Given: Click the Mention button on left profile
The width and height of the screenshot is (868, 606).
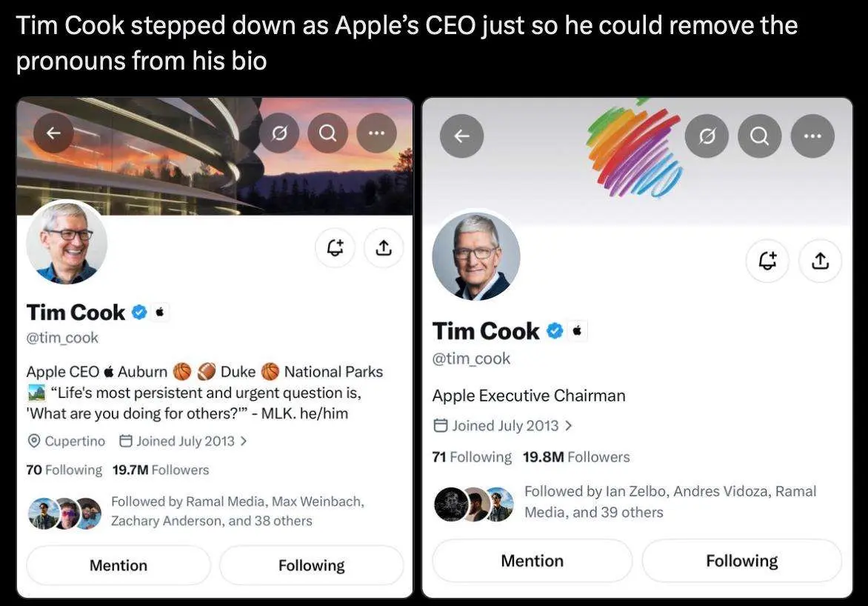Looking at the screenshot, I should (x=118, y=565).
